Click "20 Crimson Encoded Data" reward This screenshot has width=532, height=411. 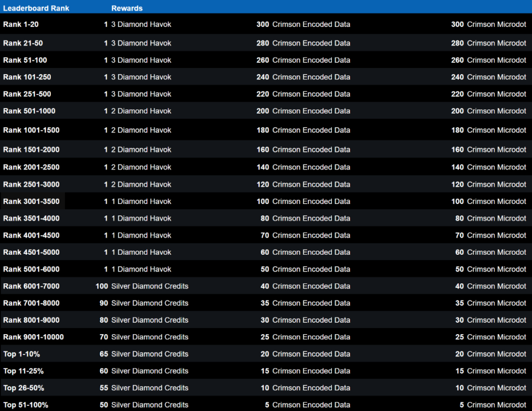(305, 354)
